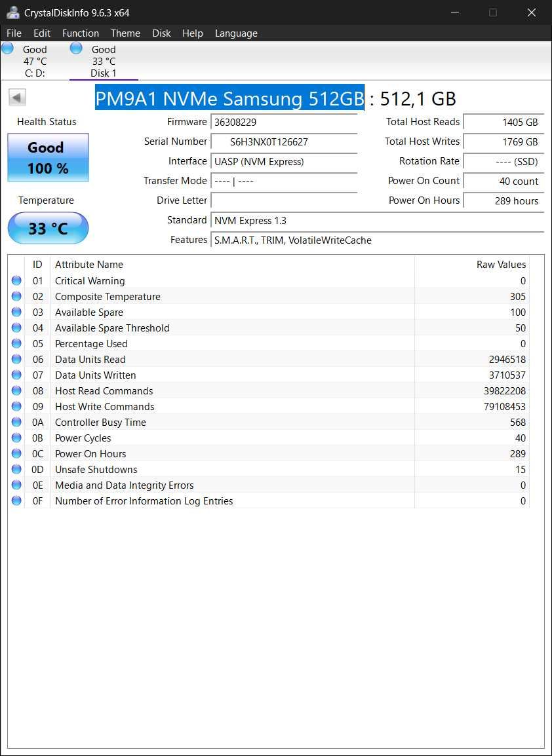Click the raw value 39822208
The image size is (552, 756).
(x=505, y=391)
